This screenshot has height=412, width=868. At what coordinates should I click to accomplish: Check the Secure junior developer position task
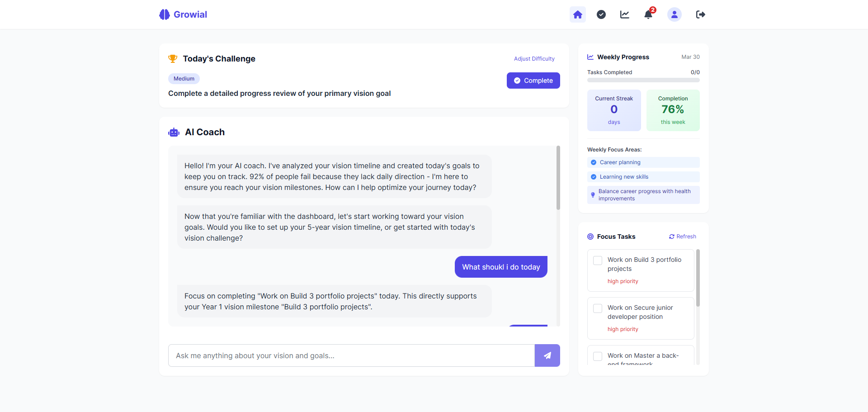point(598,308)
